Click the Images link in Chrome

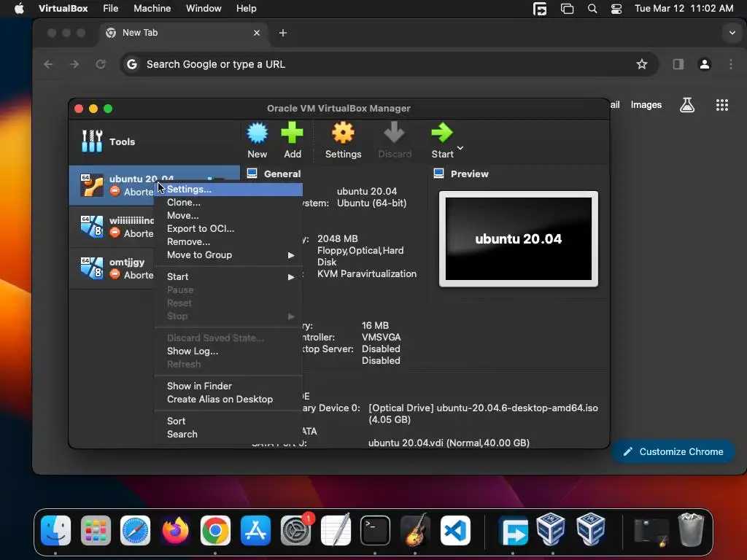pyautogui.click(x=646, y=105)
